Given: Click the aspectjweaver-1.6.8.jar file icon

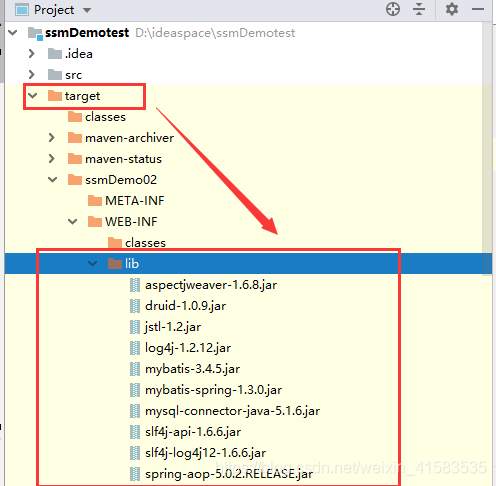Looking at the screenshot, I should tap(135, 285).
